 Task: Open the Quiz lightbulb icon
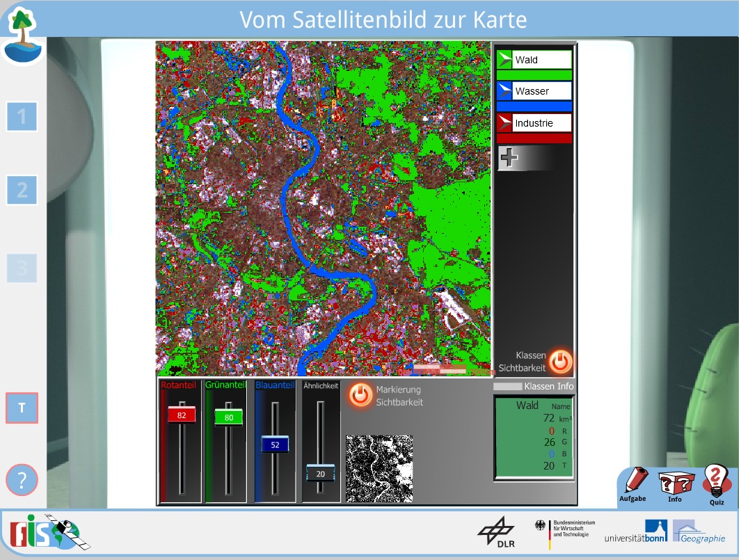pos(716,481)
